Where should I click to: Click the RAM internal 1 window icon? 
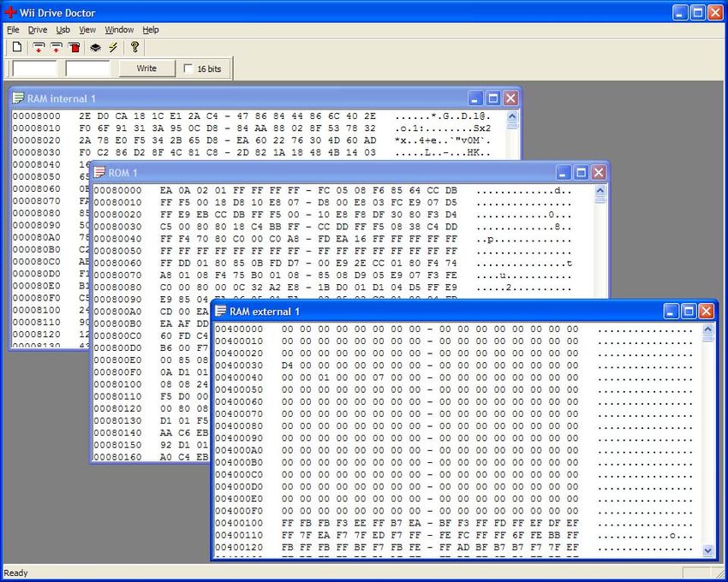point(18,98)
